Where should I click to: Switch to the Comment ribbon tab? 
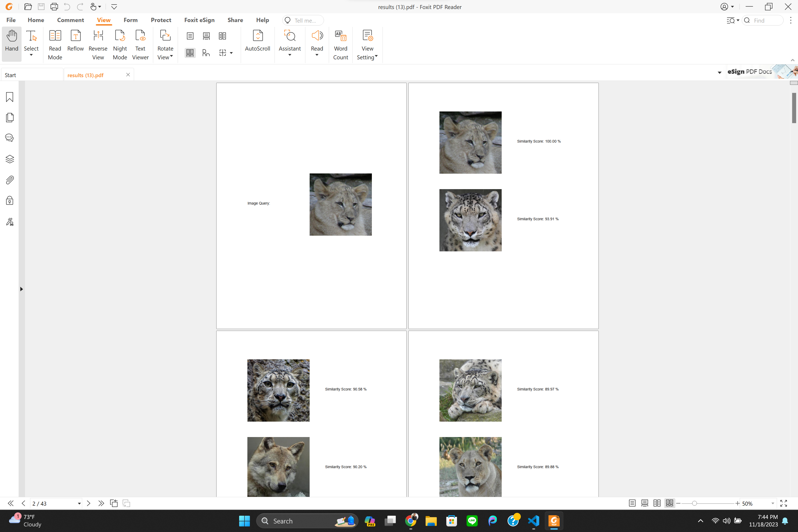click(70, 20)
